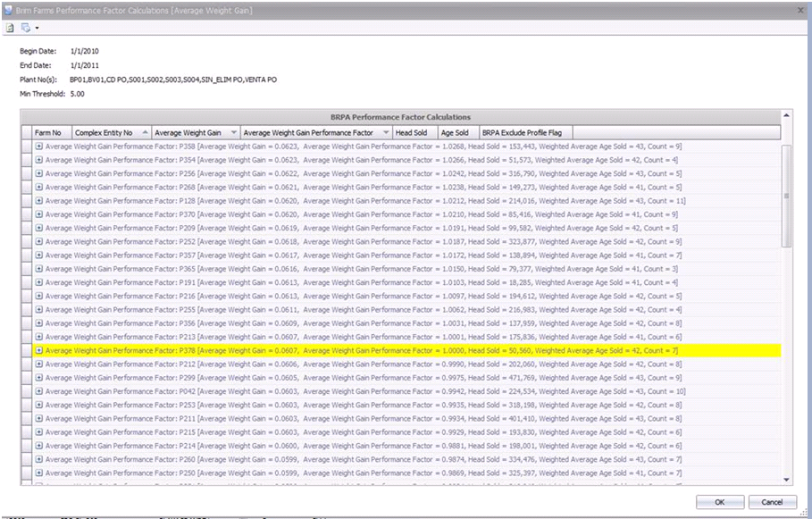The height and width of the screenshot is (519, 812).
Task: Select the P213 row text
Action: point(364,337)
